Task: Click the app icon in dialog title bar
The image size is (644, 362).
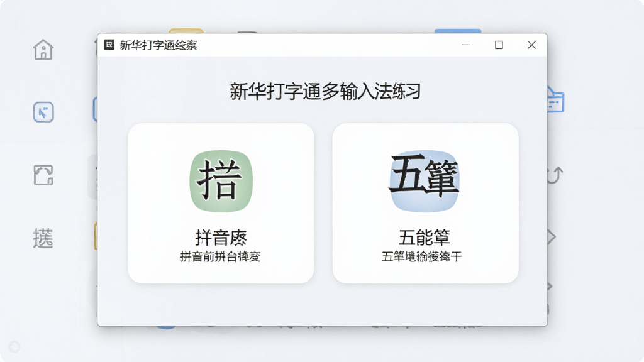Action: (x=109, y=45)
